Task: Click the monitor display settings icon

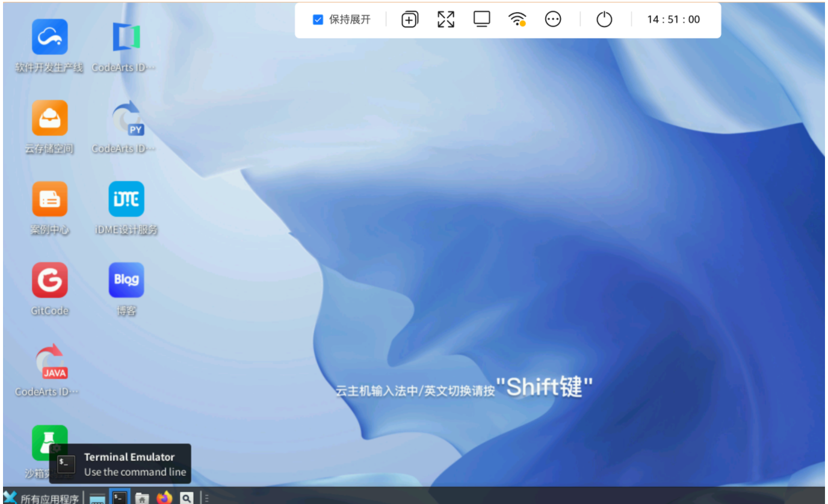Action: [x=481, y=19]
